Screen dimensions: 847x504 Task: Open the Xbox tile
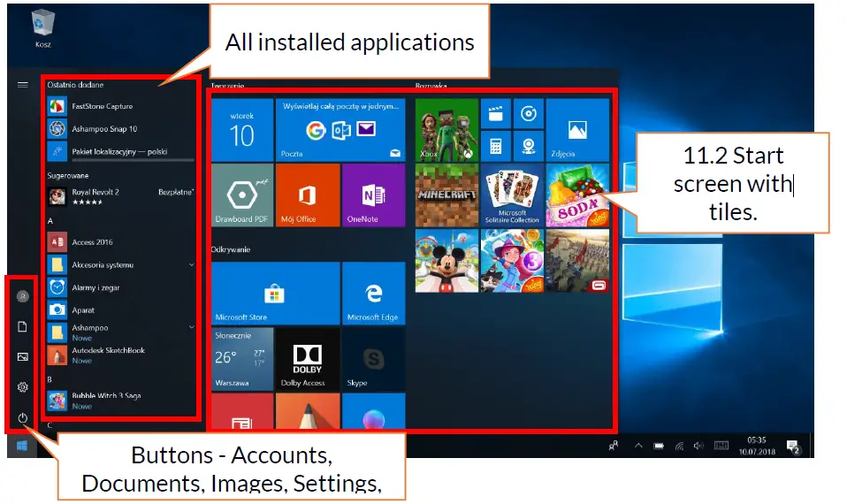click(446, 130)
